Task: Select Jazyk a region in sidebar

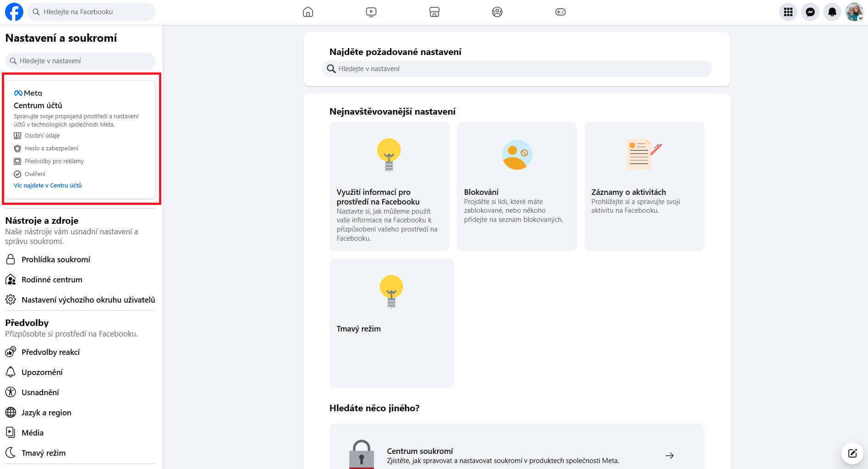Action: 46,413
